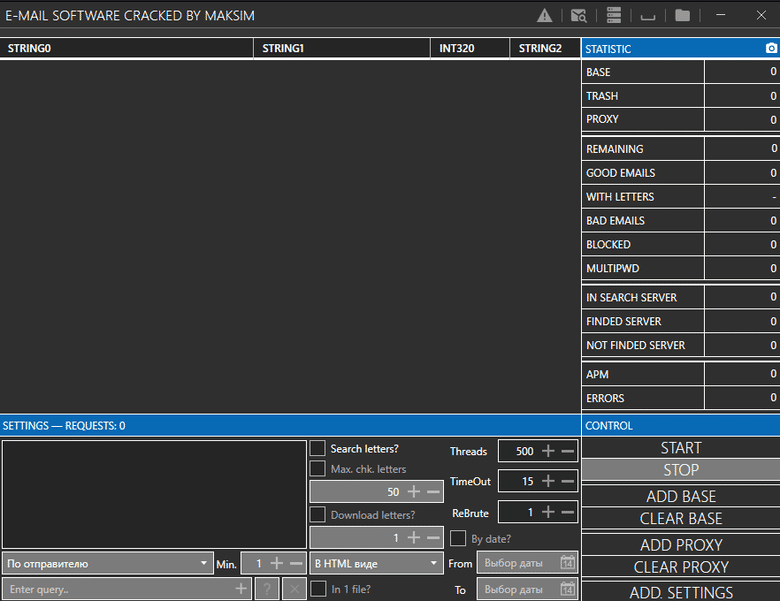Open the calendar icon in From field
The image size is (780, 601).
tap(568, 563)
